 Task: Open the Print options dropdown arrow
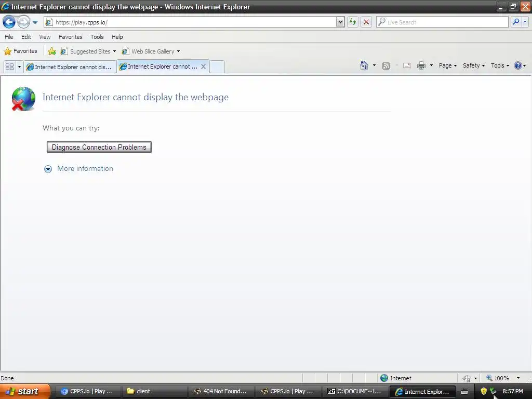click(431, 65)
